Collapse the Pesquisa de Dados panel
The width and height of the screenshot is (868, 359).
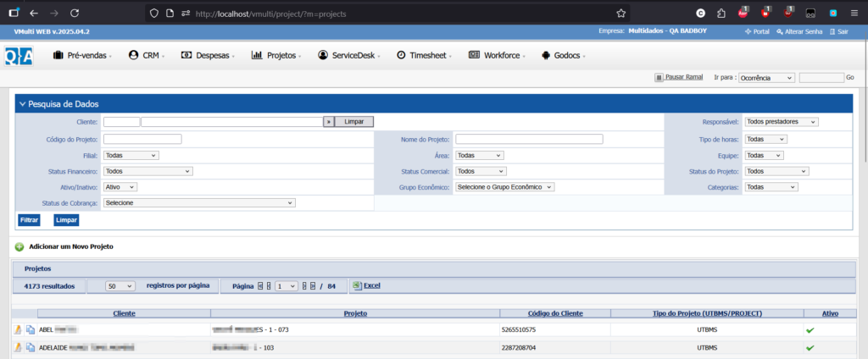coord(23,103)
